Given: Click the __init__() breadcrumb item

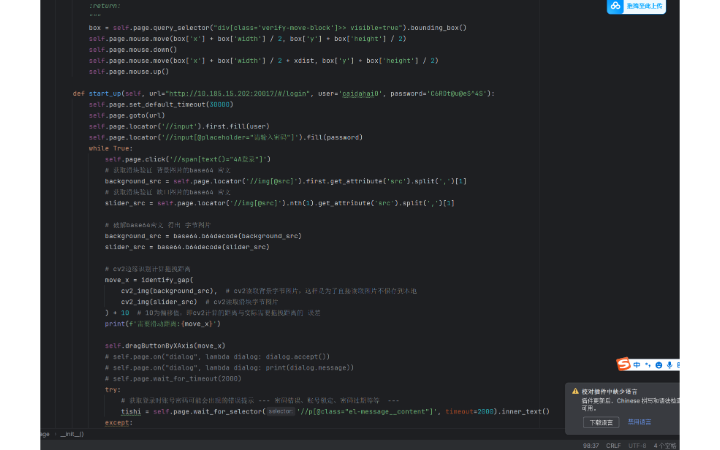Looking at the screenshot, I should coord(72,434).
